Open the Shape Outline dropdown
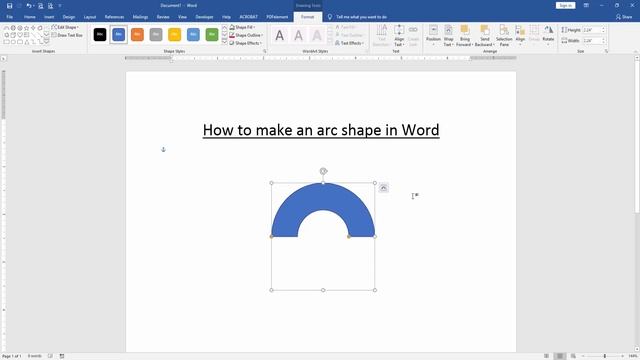Image resolution: width=640 pixels, height=360 pixels. [x=246, y=35]
